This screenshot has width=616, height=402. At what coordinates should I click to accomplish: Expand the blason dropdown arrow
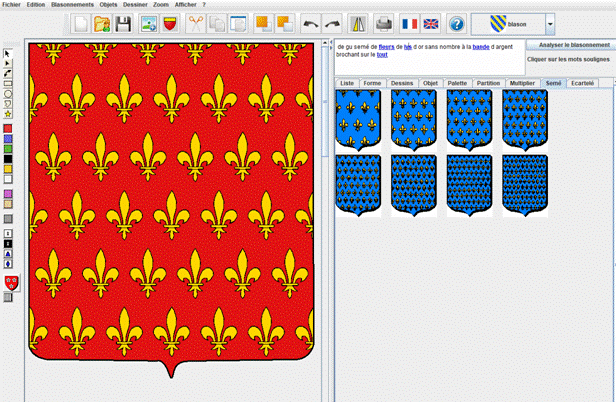pos(550,23)
